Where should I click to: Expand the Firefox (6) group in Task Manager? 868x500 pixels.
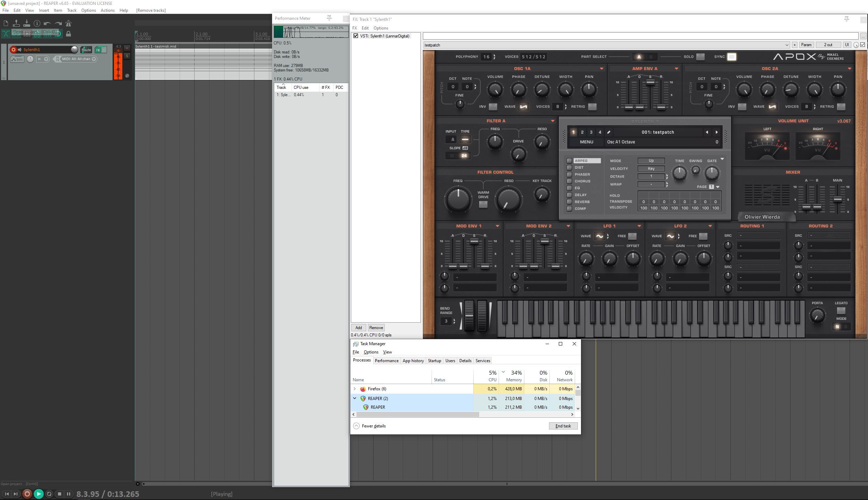tap(354, 389)
